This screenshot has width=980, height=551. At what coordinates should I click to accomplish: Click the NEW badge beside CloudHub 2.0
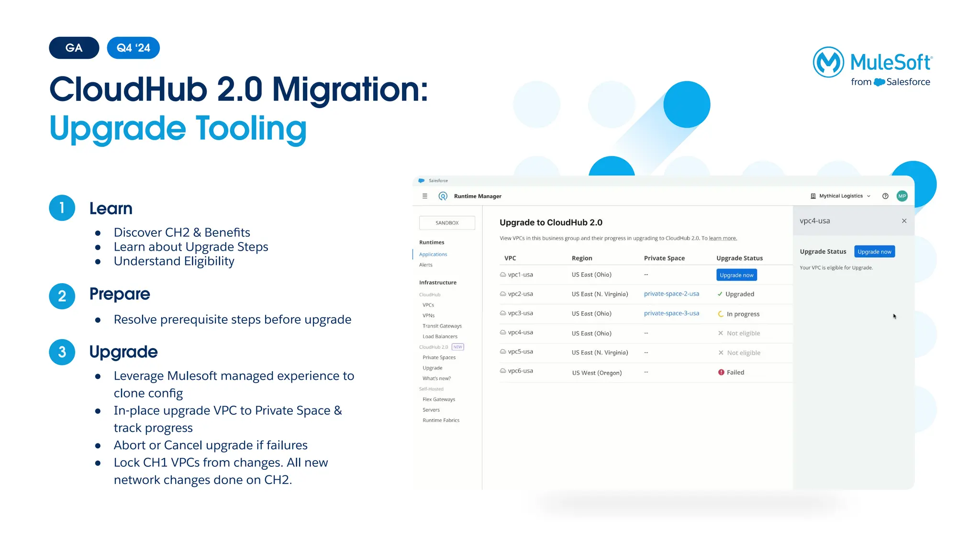click(458, 347)
